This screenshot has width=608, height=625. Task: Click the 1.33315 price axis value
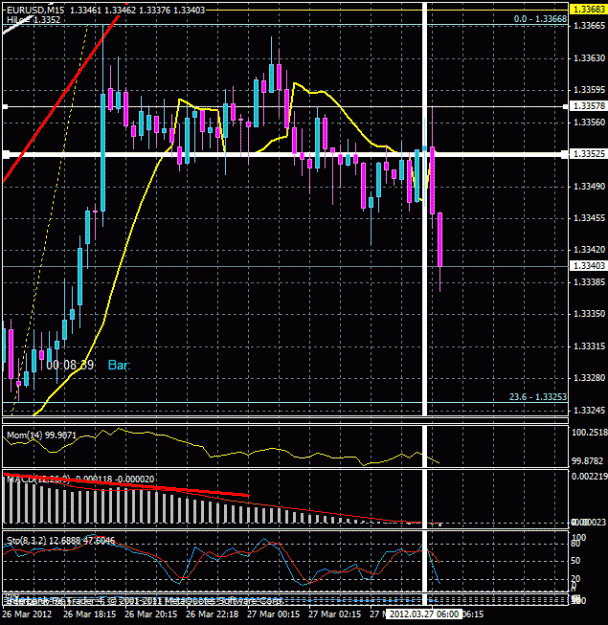pyautogui.click(x=589, y=346)
